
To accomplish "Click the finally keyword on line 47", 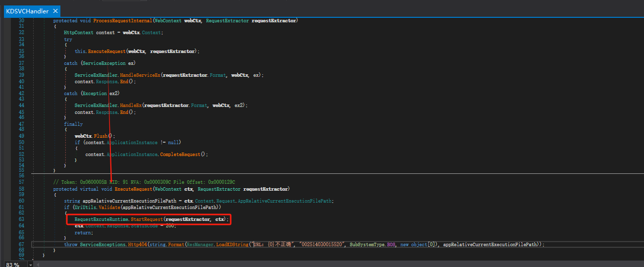I will coord(73,124).
